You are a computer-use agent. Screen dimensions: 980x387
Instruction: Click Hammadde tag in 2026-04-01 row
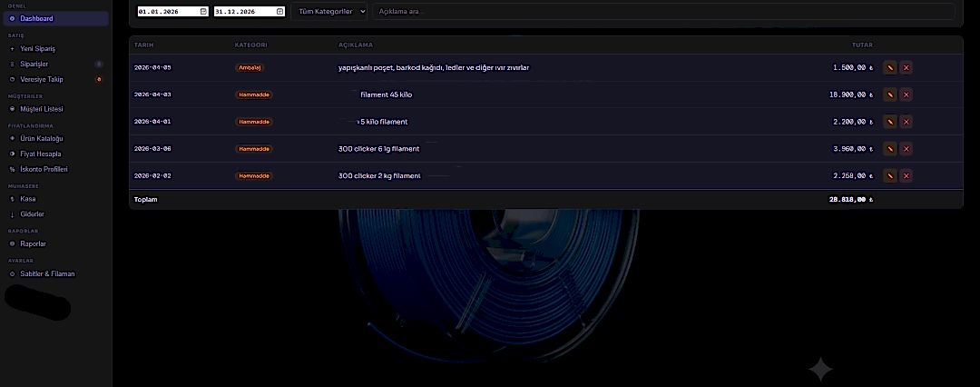254,122
